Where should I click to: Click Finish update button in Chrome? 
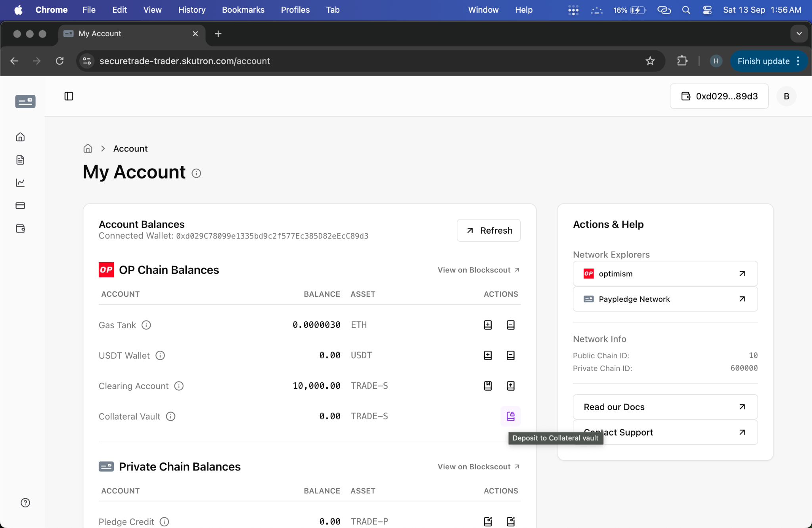pyautogui.click(x=768, y=61)
